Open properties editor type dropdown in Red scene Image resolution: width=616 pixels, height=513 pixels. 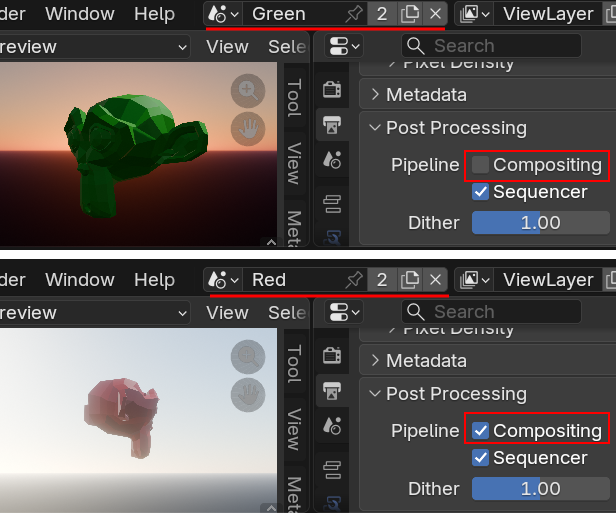[346, 312]
